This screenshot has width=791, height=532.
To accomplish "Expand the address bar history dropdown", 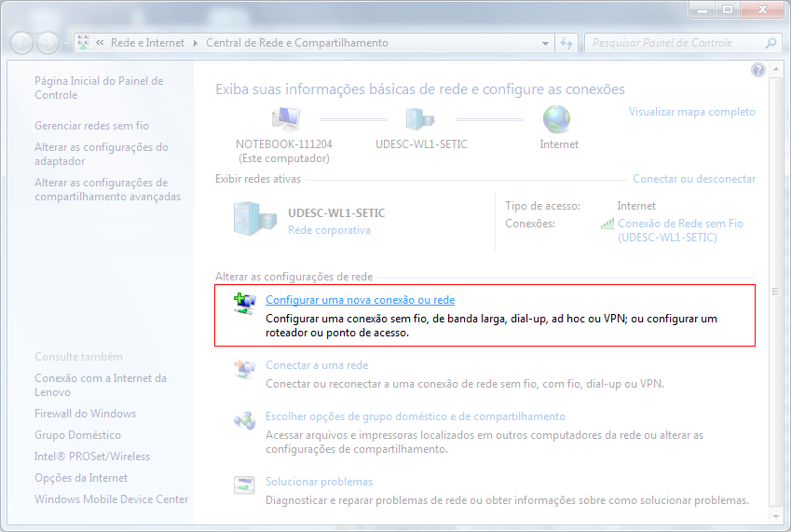I will (545, 43).
